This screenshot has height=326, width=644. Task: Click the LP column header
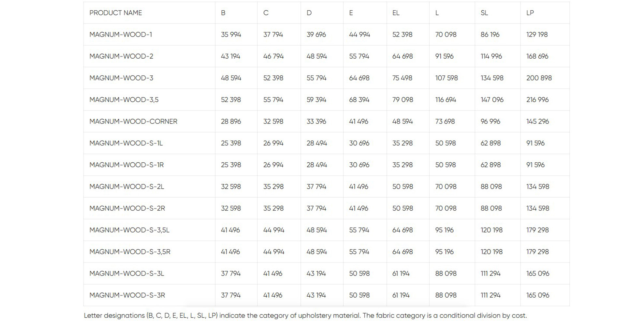coord(530,13)
